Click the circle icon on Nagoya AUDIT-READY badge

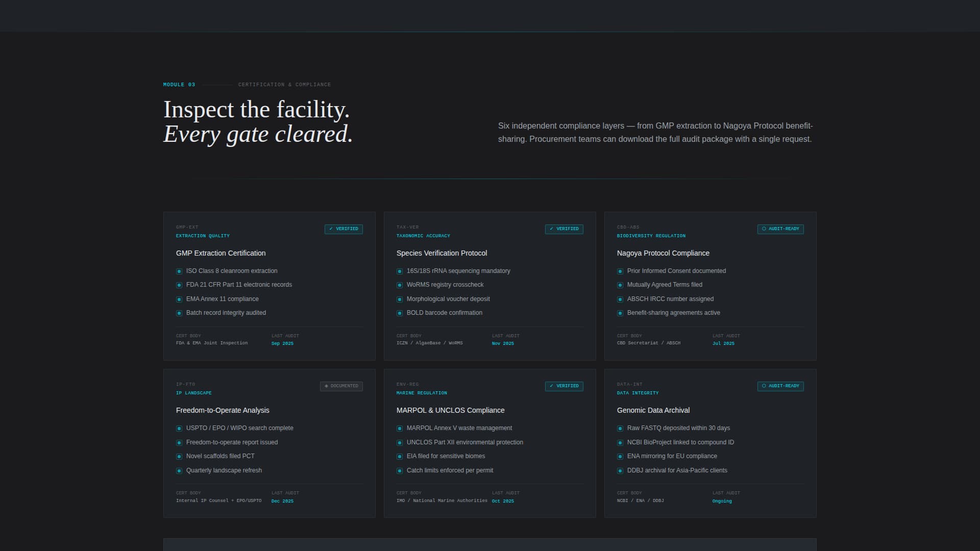click(764, 229)
